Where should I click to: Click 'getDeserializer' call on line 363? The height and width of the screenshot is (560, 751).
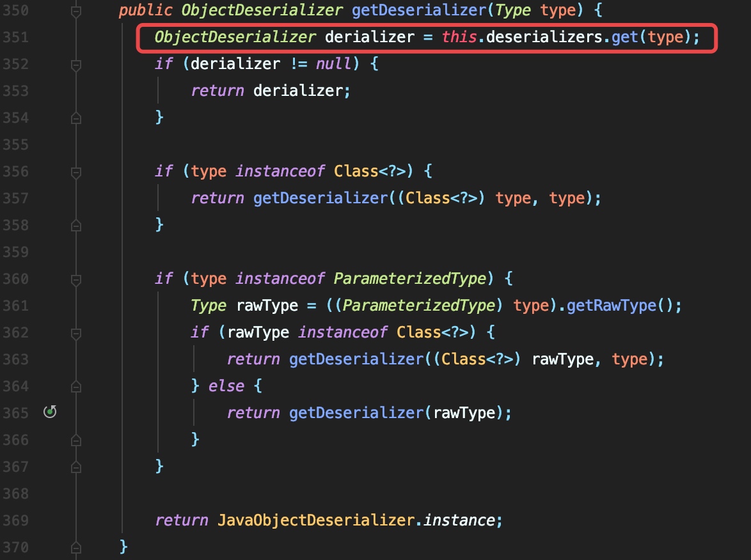pyautogui.click(x=357, y=359)
